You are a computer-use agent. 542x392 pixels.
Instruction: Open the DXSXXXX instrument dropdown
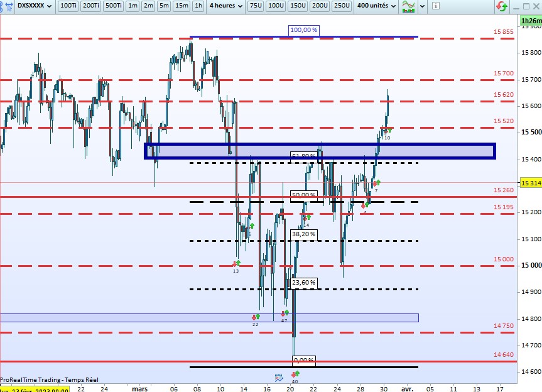point(35,6)
